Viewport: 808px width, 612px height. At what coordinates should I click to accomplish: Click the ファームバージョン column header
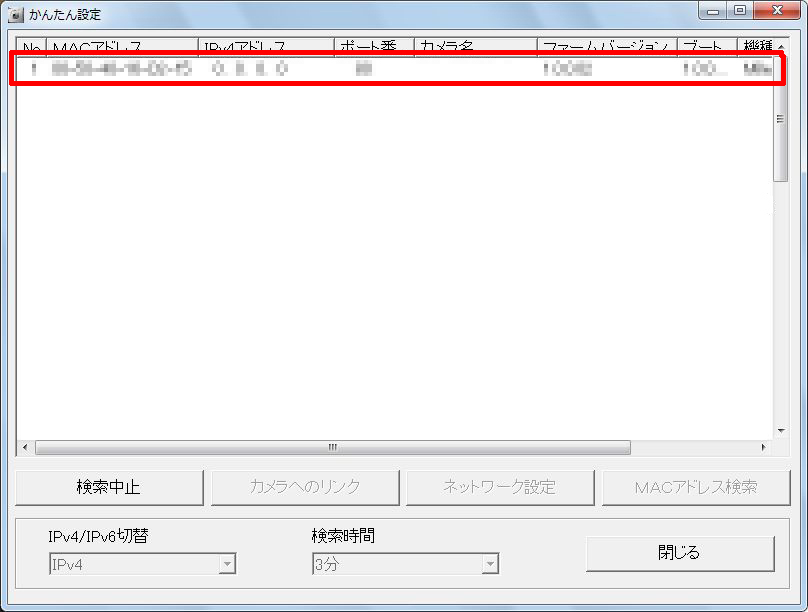coord(605,46)
